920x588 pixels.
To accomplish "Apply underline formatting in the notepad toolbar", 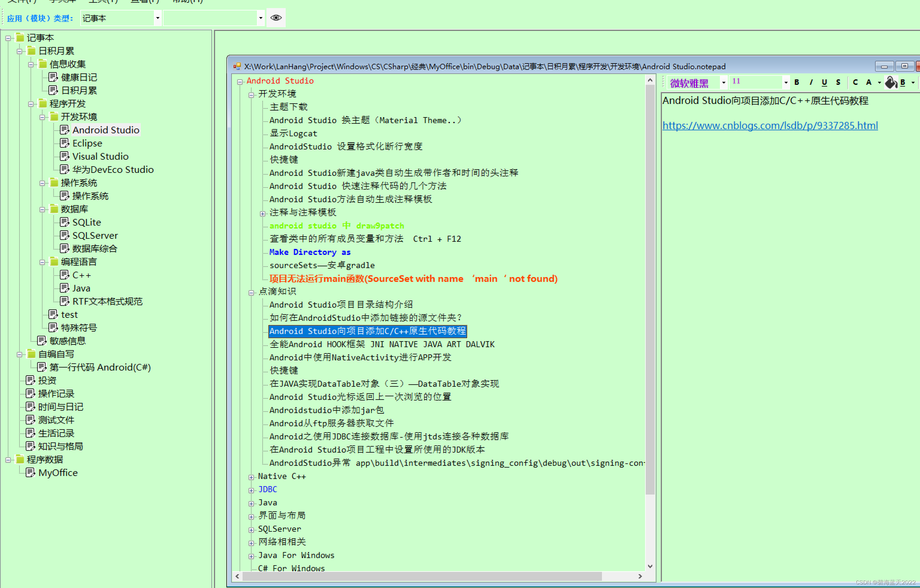I will 824,82.
